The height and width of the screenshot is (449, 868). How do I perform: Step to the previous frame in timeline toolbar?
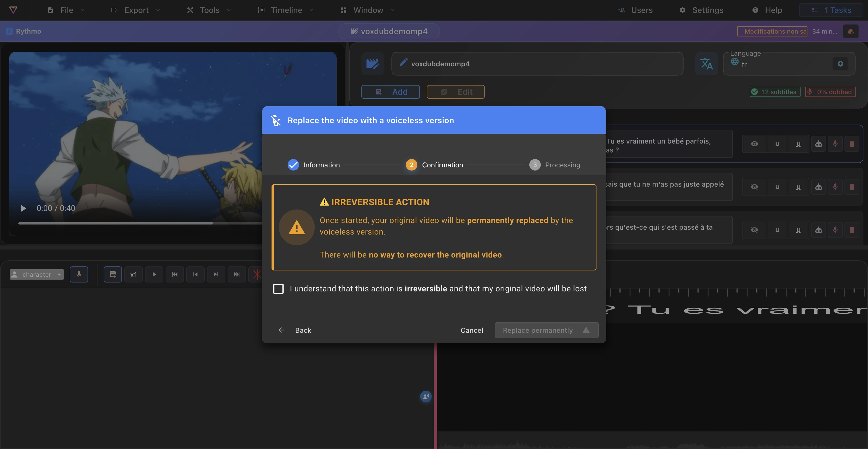195,274
